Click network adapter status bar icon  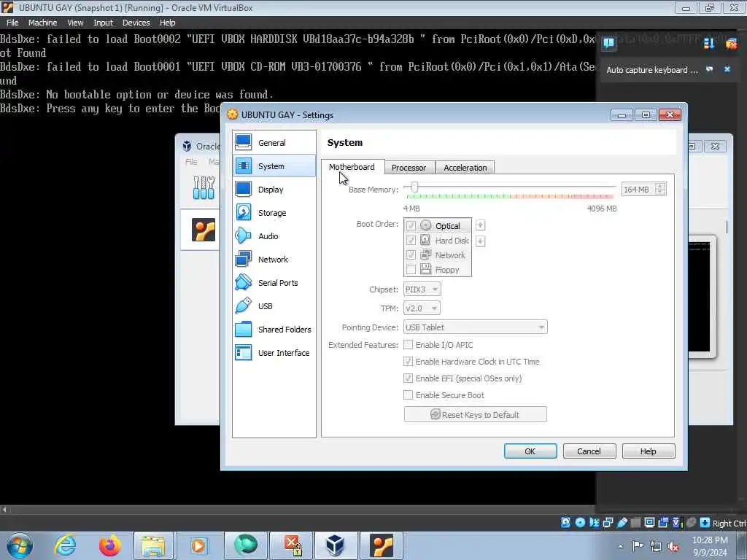[608, 522]
